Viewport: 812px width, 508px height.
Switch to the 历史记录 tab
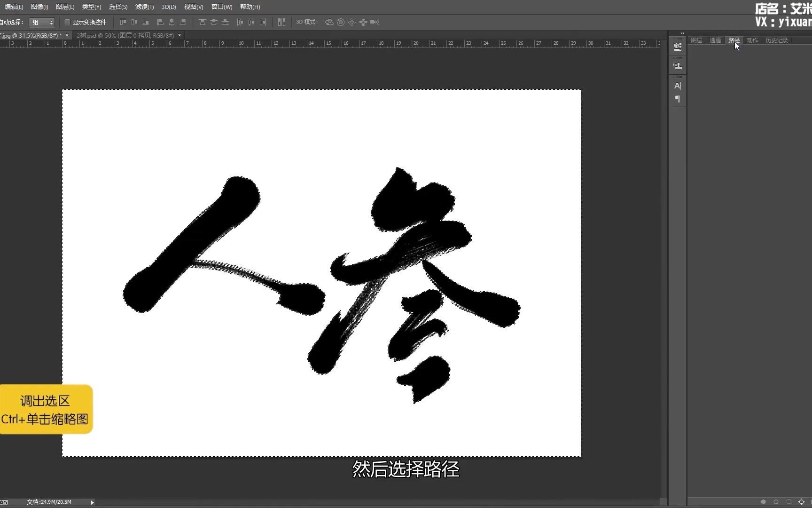pyautogui.click(x=777, y=40)
